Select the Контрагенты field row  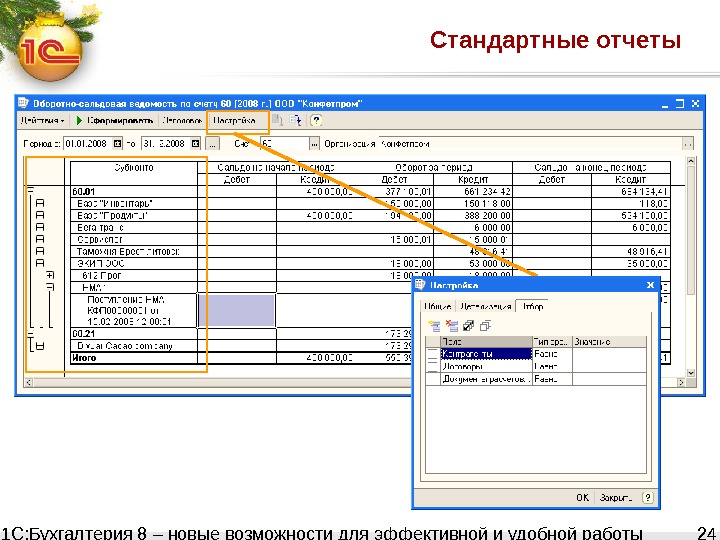(486, 354)
